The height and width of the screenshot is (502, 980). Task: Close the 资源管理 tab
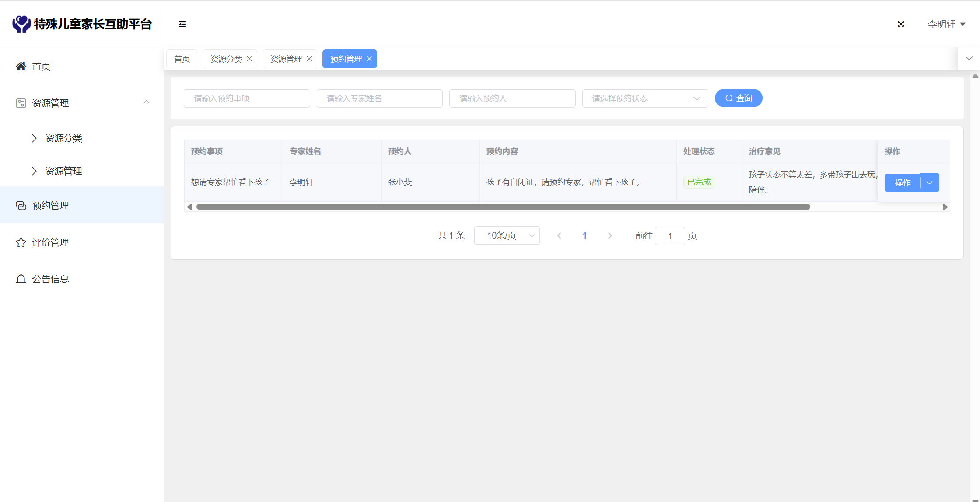tap(309, 59)
